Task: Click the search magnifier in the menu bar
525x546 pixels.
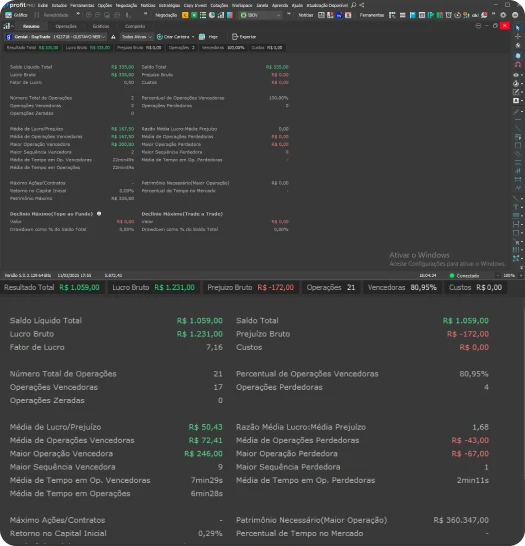Action: [354, 5]
